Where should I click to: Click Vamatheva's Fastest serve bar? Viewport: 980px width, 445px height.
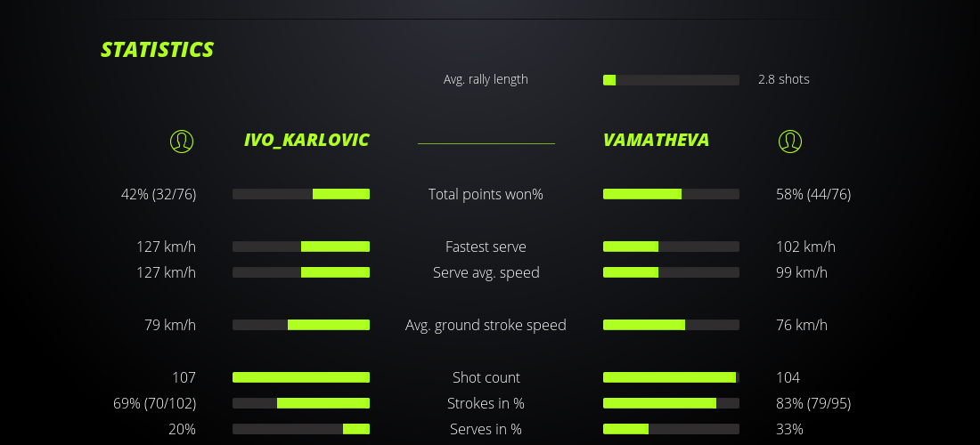point(671,247)
